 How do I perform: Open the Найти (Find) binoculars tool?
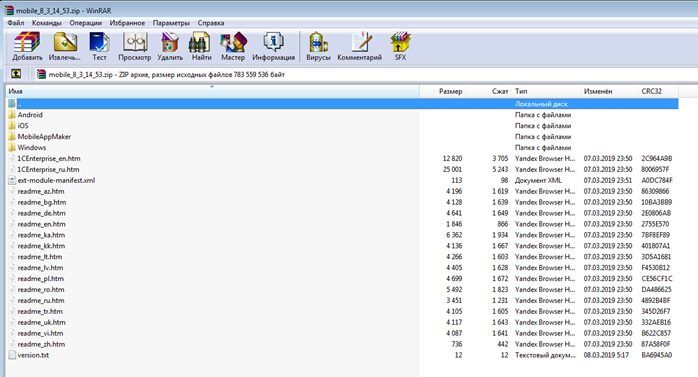pos(199,43)
